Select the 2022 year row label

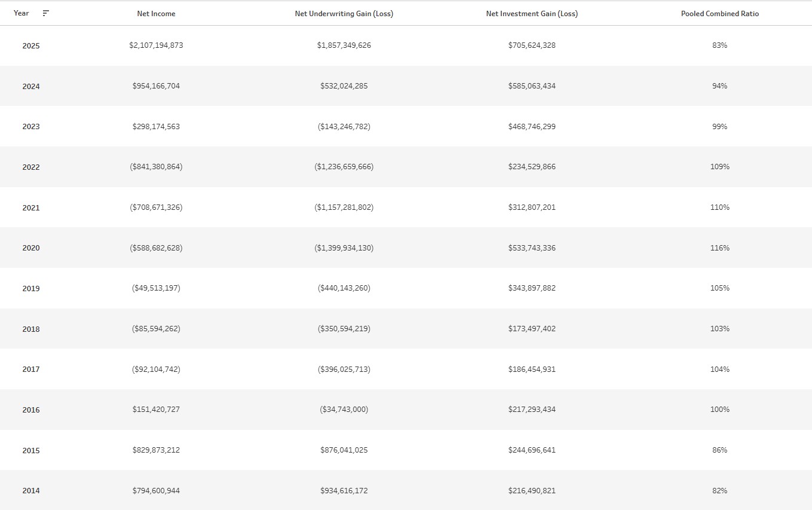tap(31, 167)
